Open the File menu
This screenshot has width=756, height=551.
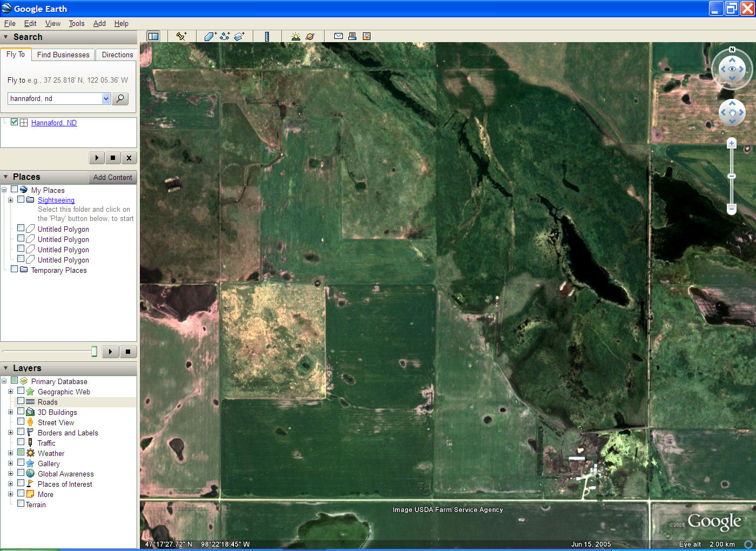10,23
